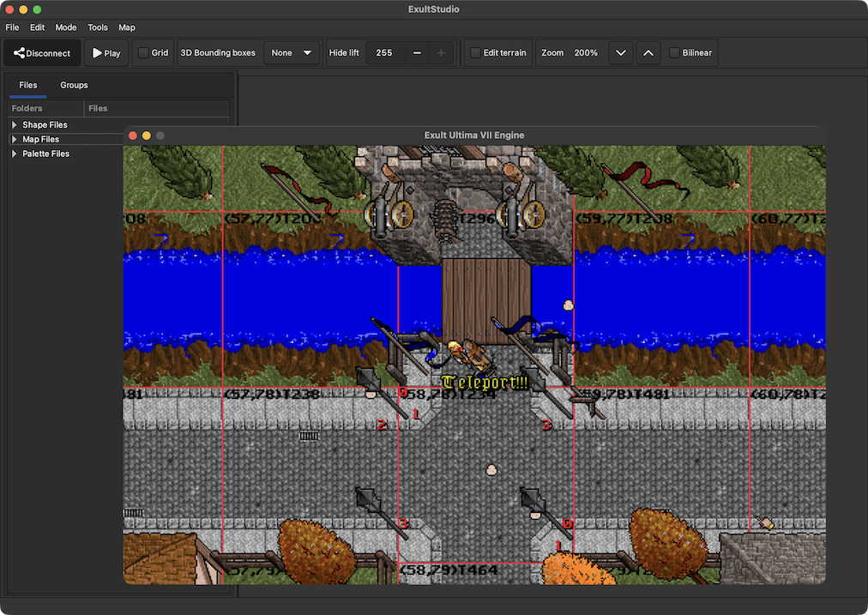
Task: Click the Exult Ultima VII Engine title bar
Action: click(473, 136)
